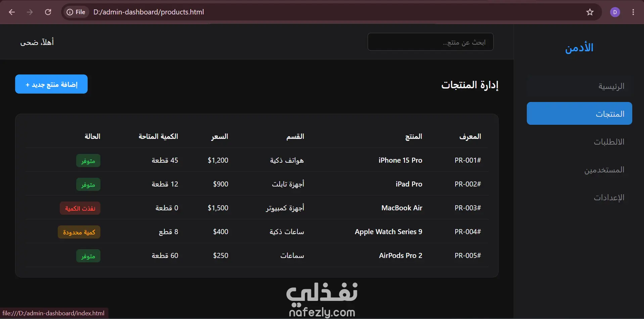
Task: Click the 45 قطعة quantity cell
Action: click(165, 160)
